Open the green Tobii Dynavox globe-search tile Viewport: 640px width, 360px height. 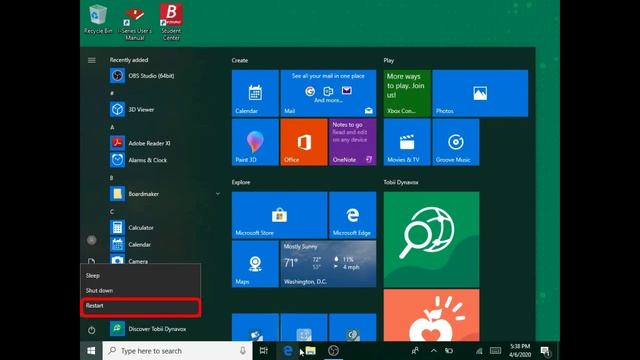431,240
